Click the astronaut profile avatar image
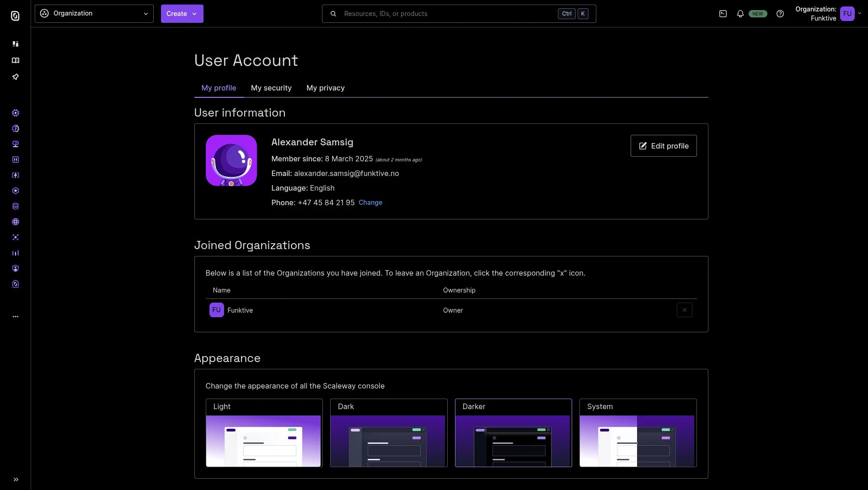 [231, 160]
